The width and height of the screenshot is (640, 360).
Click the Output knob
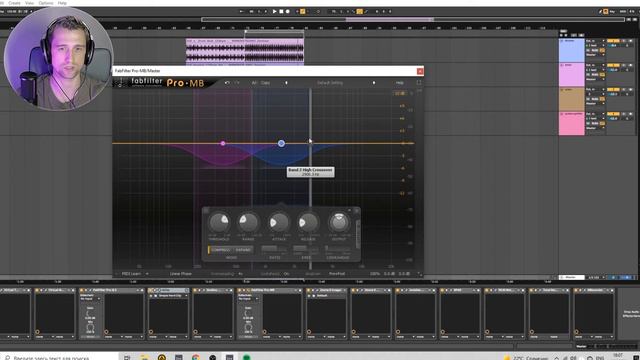[x=339, y=222]
